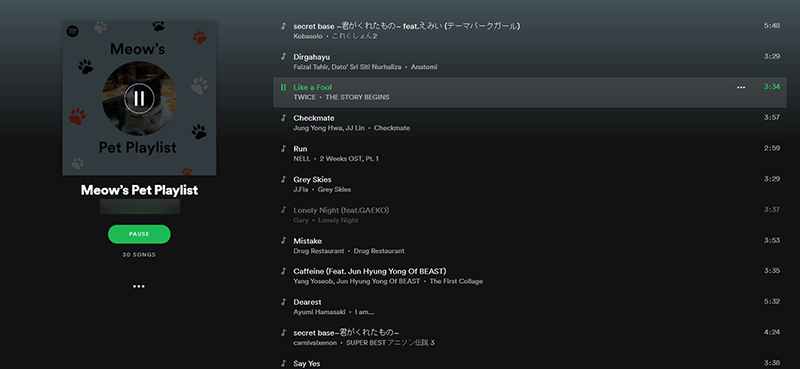
Task: Click music note icon beside Caffeine
Action: click(283, 271)
